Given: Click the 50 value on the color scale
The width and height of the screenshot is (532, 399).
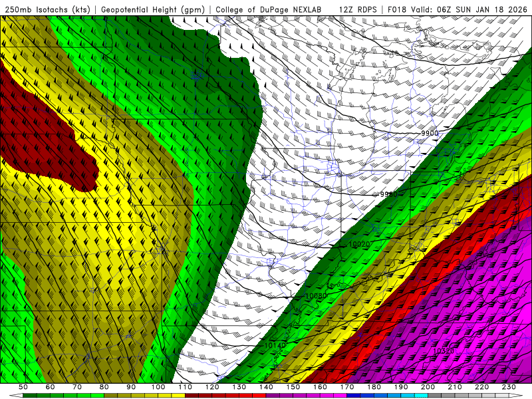Looking at the screenshot, I should pos(23,387).
